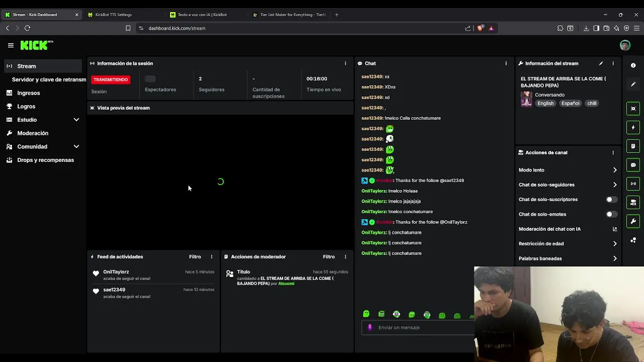Pick the third emote with sunglasses above the message box
Screen dimensions: 644x362
[x=396, y=314]
